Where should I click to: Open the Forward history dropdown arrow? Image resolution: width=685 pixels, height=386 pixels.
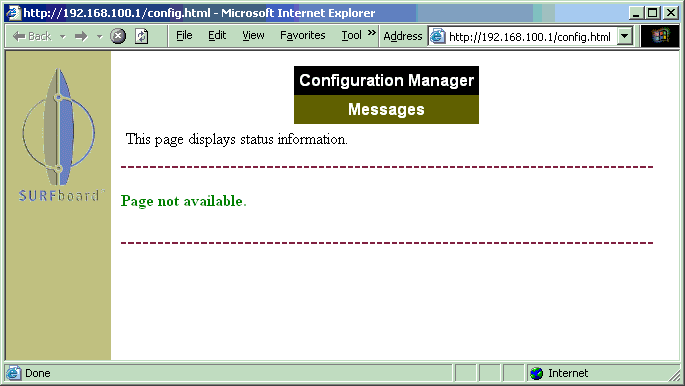point(99,36)
